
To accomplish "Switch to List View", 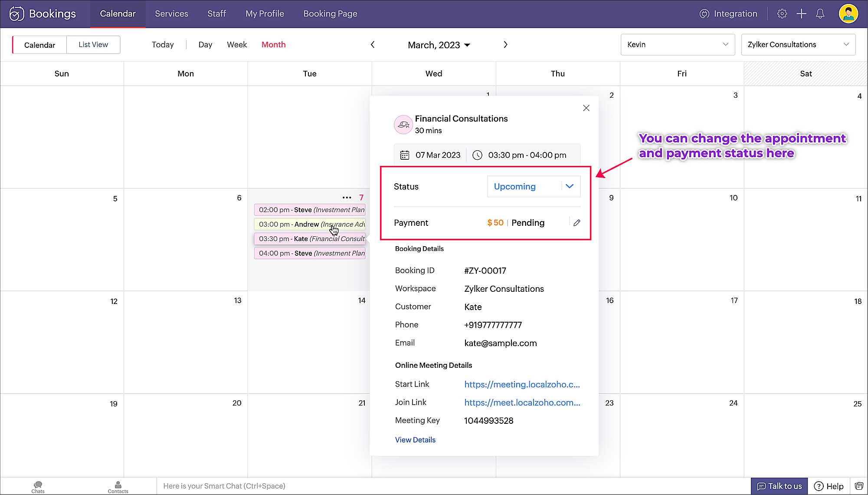I will point(93,45).
